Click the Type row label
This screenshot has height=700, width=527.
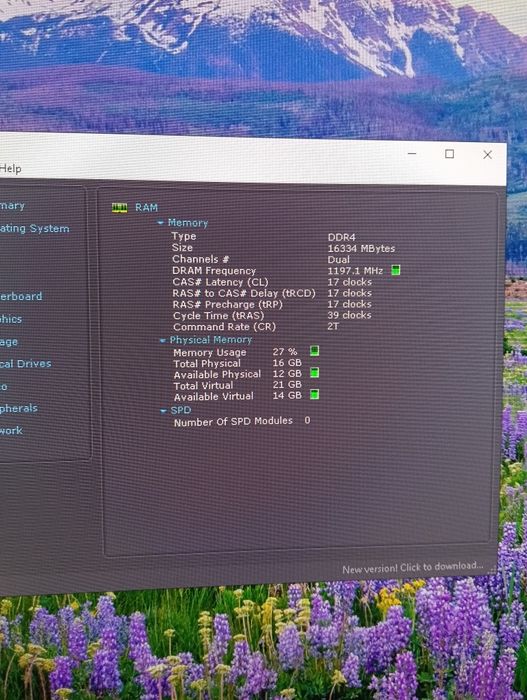(x=184, y=236)
